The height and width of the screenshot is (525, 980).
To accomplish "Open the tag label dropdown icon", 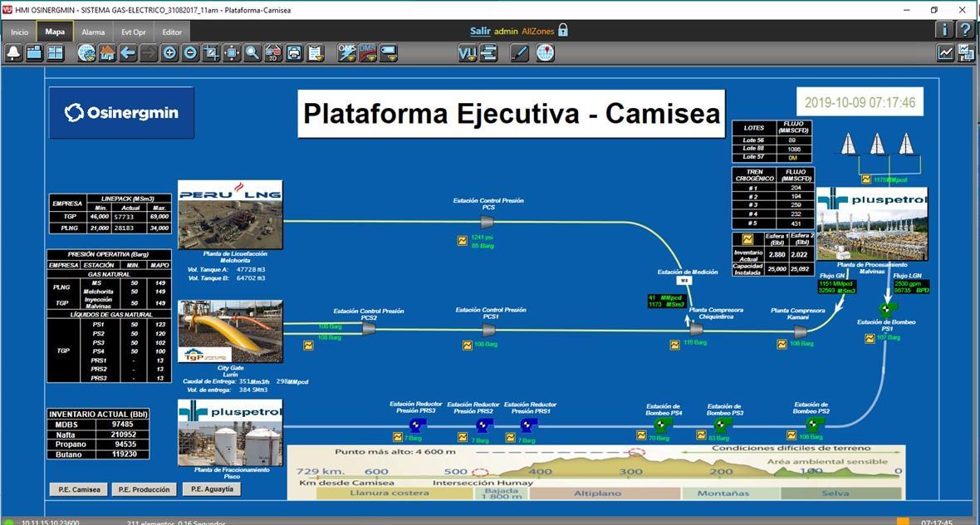I will (388, 53).
